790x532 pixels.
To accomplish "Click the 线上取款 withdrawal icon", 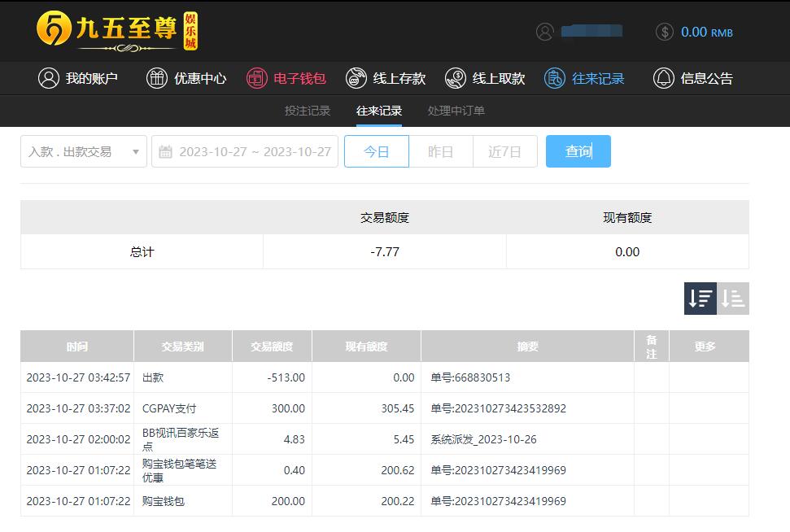I will tap(456, 78).
